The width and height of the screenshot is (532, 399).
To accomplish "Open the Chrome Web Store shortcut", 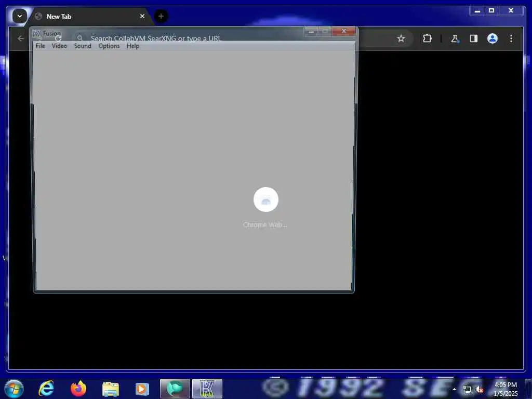I will [265, 207].
